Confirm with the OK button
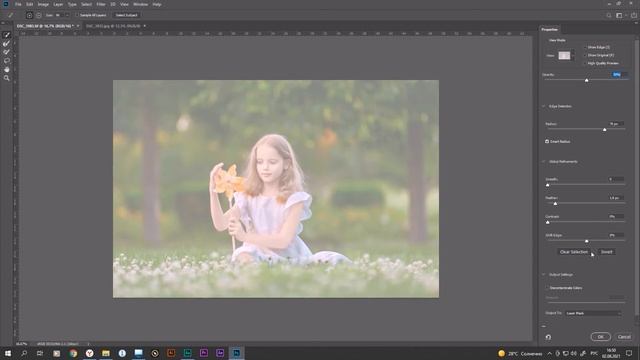640x360 pixels. 600,337
